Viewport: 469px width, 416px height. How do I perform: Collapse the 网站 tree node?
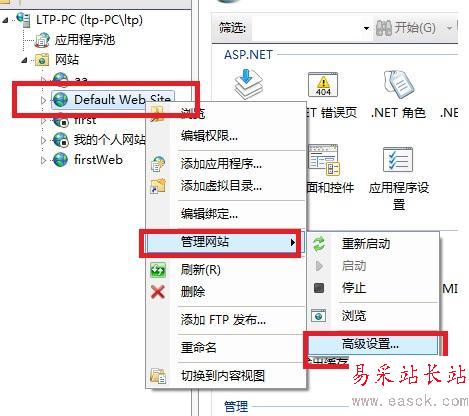point(24,61)
